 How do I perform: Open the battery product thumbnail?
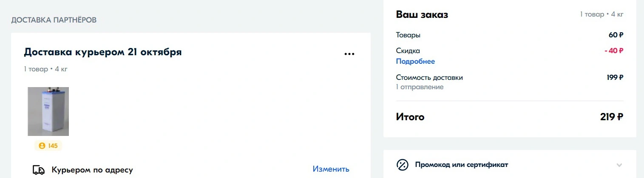click(48, 111)
